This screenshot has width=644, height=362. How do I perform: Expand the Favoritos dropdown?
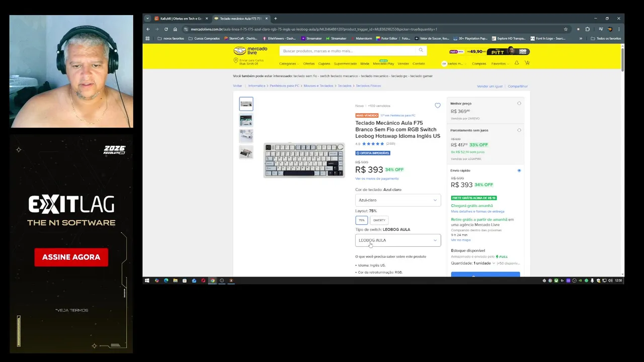click(x=500, y=64)
